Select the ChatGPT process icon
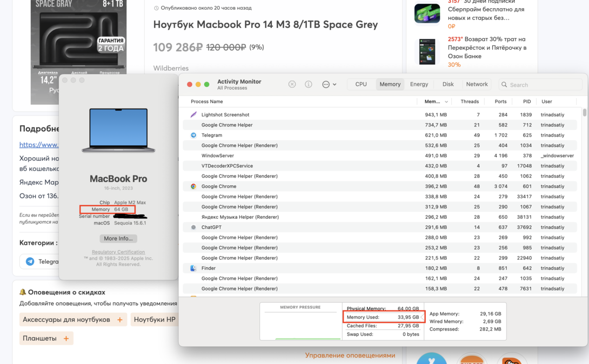 tap(193, 227)
